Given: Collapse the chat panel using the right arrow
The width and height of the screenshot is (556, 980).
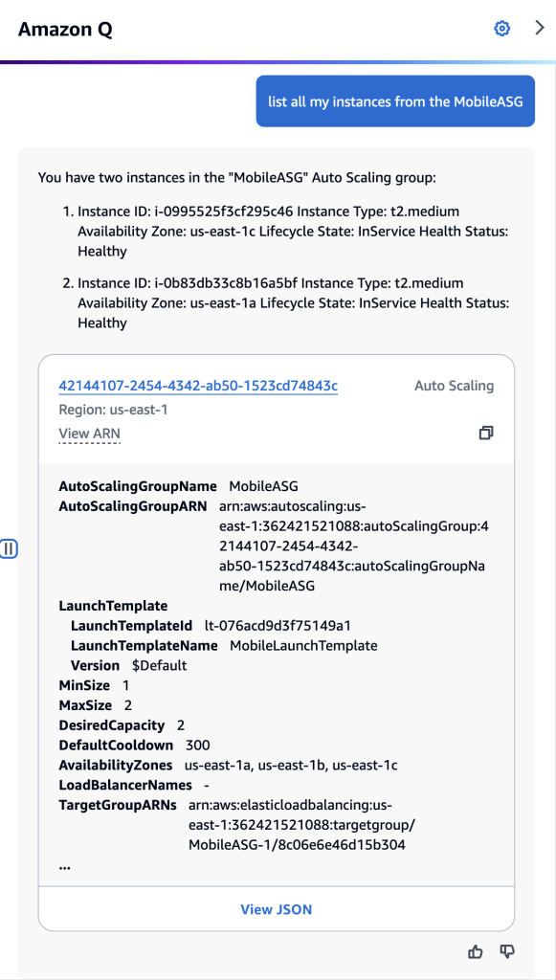Looking at the screenshot, I should pyautogui.click(x=541, y=29).
